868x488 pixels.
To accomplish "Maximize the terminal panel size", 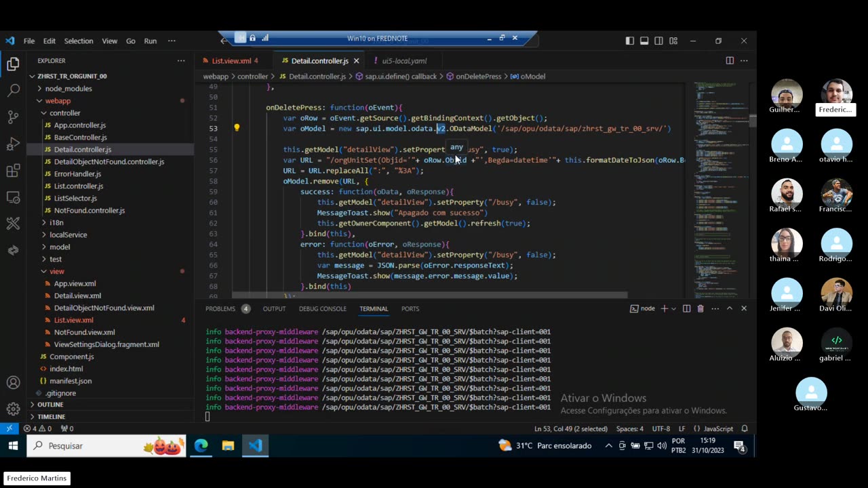I will point(730,308).
